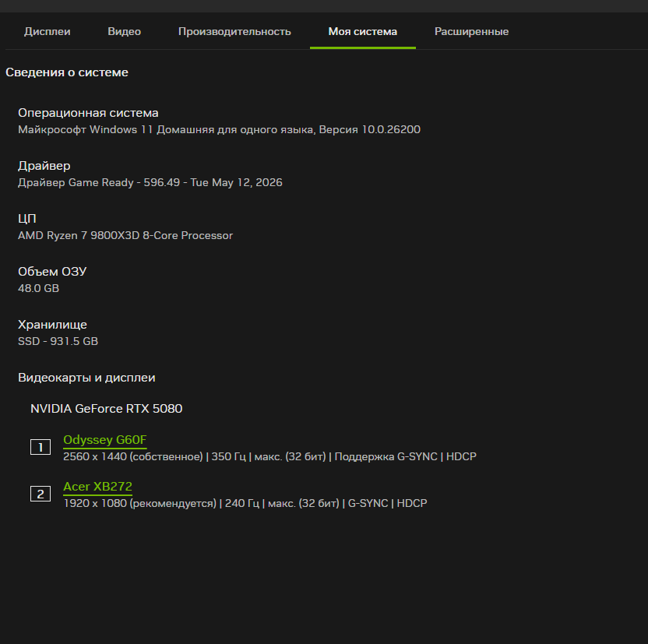The image size is (648, 644).
Task: Click the Видеокарты и дисплеи heading
Action: click(x=86, y=378)
